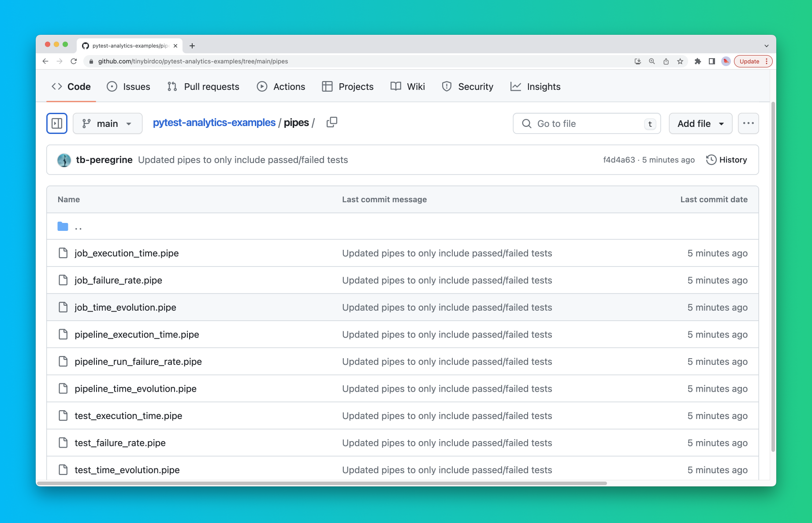Image resolution: width=812 pixels, height=523 pixels.
Task: Click the zoom magnifier in address bar
Action: tap(652, 61)
